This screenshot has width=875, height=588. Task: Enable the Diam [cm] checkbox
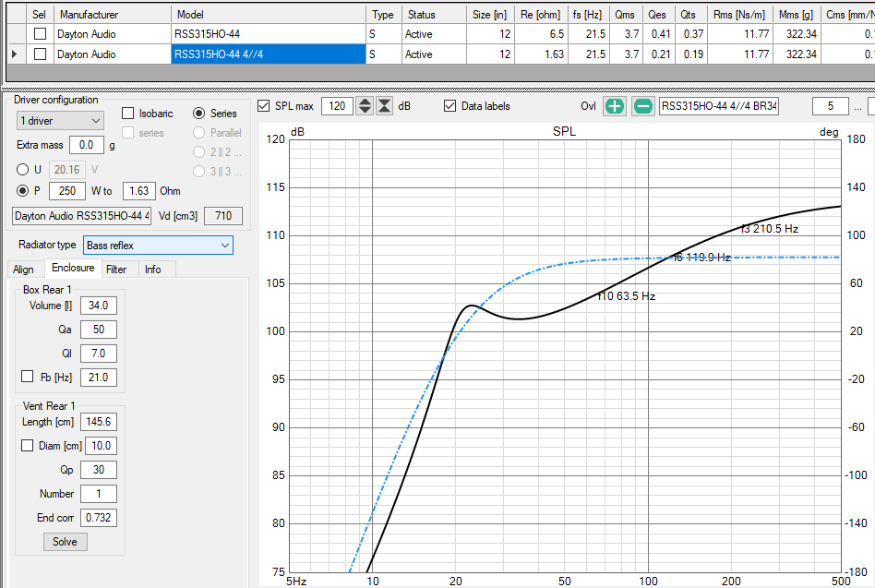(28, 445)
